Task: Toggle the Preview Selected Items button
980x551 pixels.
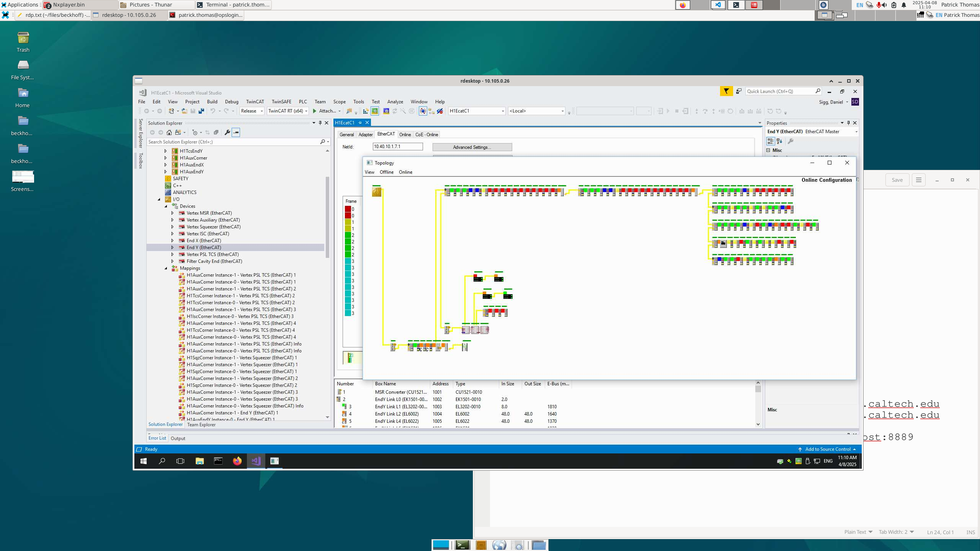Action: click(236, 132)
